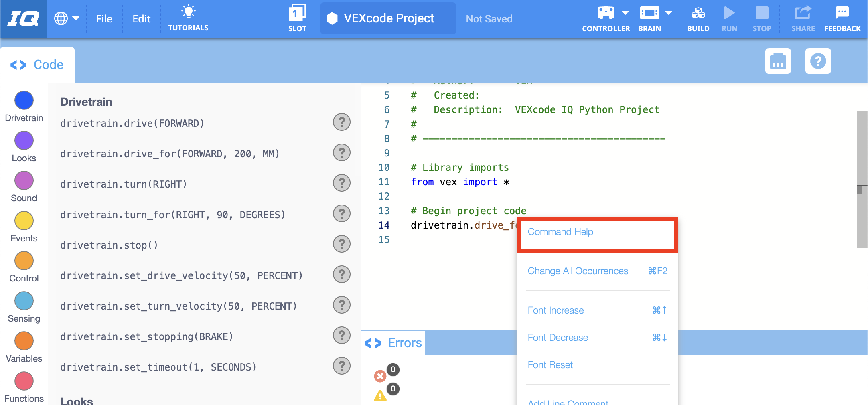Click the blue help question mark button
Image resolution: width=868 pixels, height=405 pixels.
coord(818,61)
